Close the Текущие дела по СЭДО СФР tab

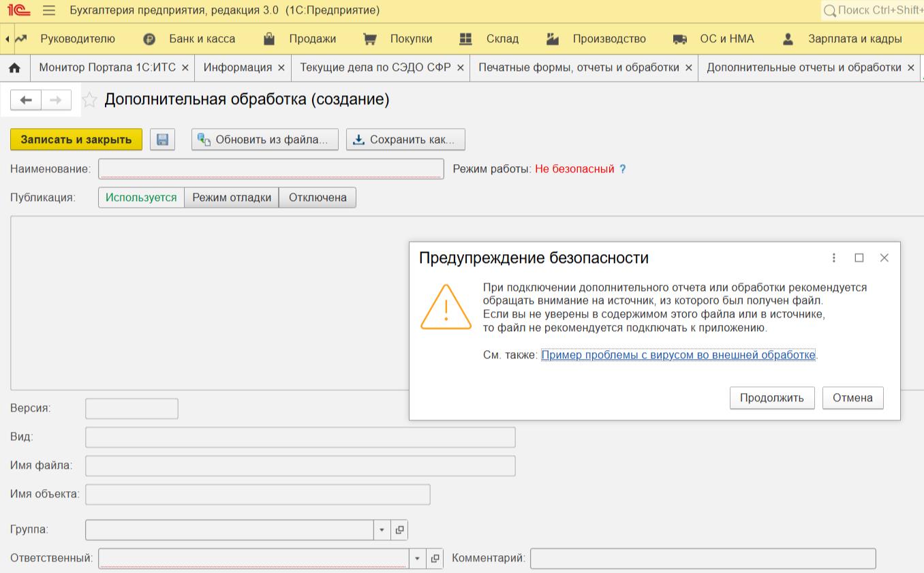coord(461,68)
